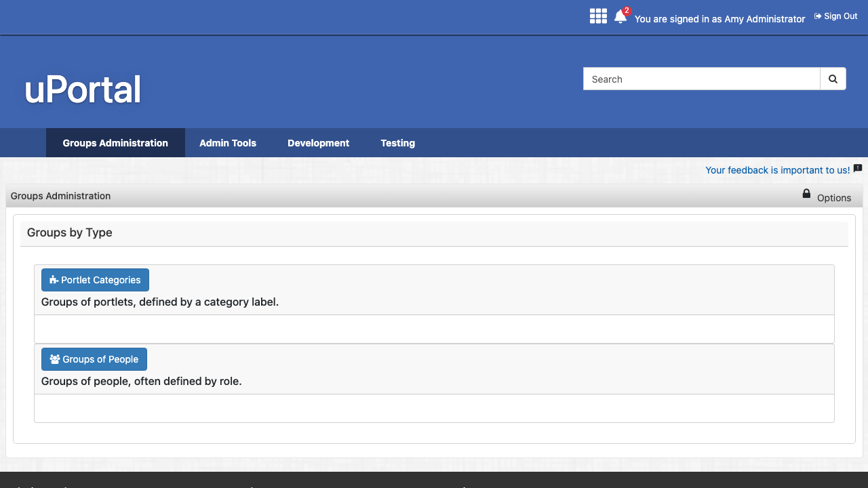Open Portlet Categories group type
868x488 pixels.
click(x=95, y=280)
